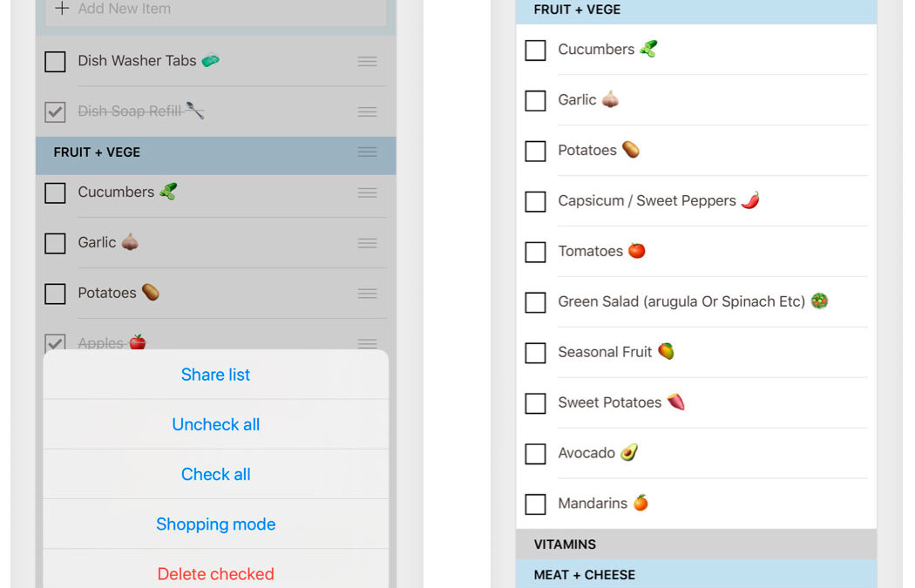Image resolution: width=915 pixels, height=588 pixels.
Task: Tick the Mandarins checkbox
Action: (x=535, y=504)
